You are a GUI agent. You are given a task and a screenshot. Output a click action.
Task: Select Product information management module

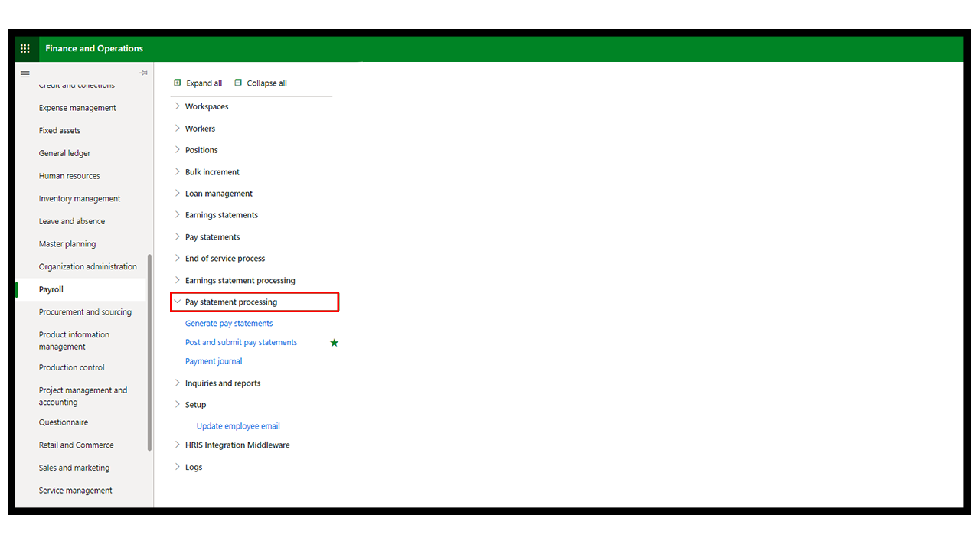74,341
